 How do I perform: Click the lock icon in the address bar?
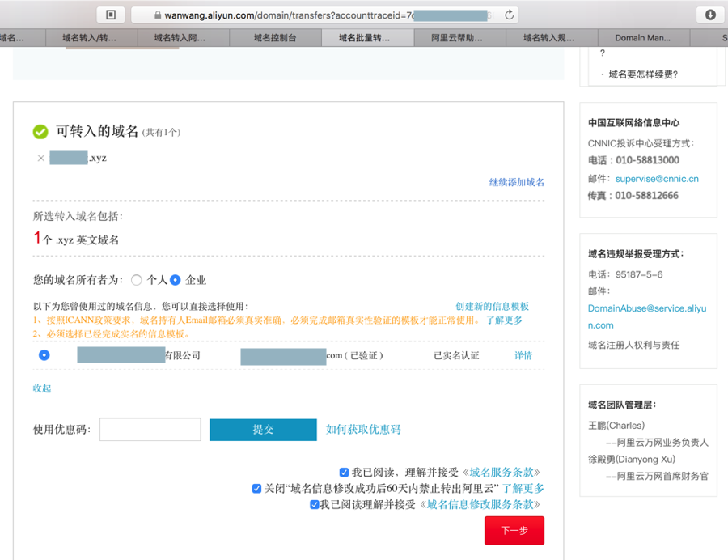(x=158, y=15)
